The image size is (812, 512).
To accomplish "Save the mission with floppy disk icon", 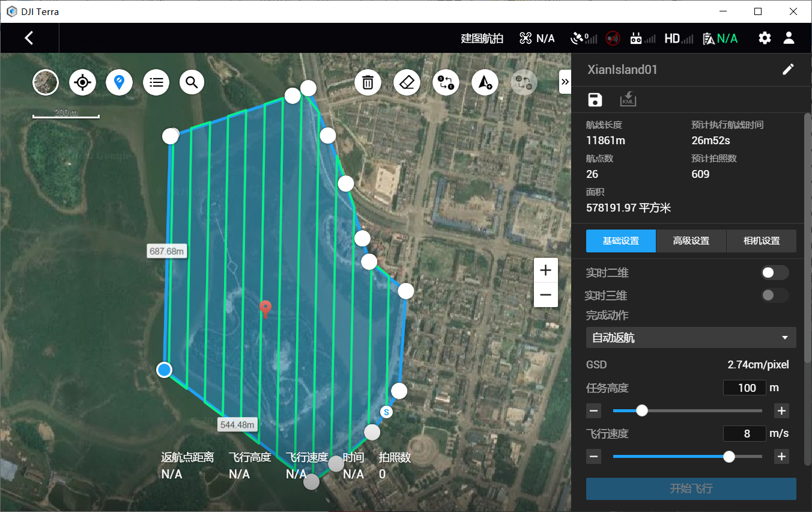I will (x=595, y=100).
